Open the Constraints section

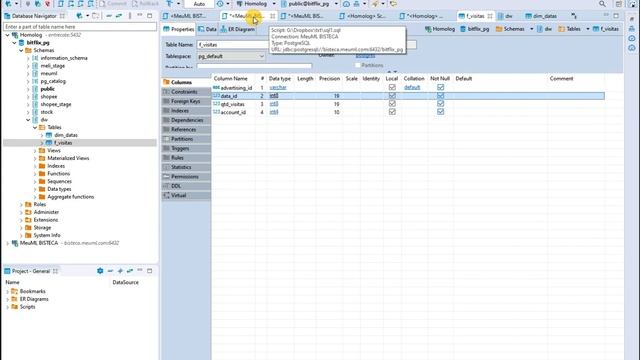coord(186,92)
